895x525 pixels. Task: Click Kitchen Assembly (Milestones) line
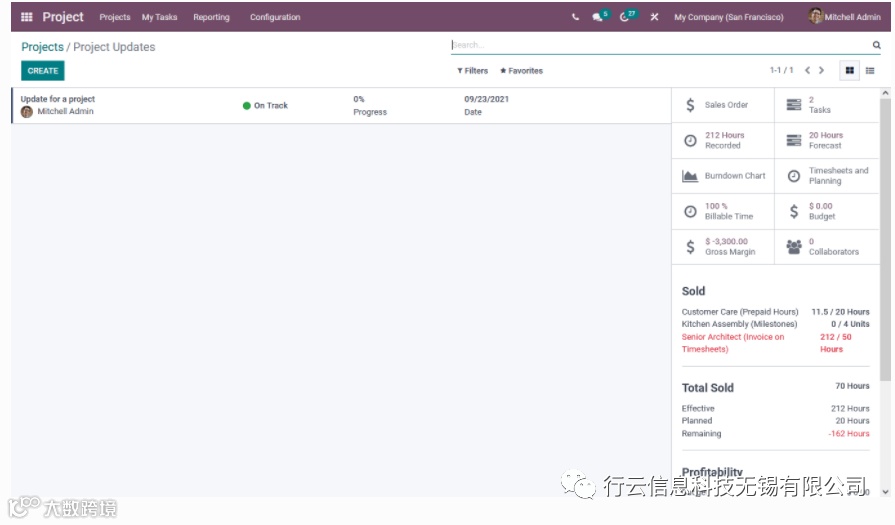(775, 324)
